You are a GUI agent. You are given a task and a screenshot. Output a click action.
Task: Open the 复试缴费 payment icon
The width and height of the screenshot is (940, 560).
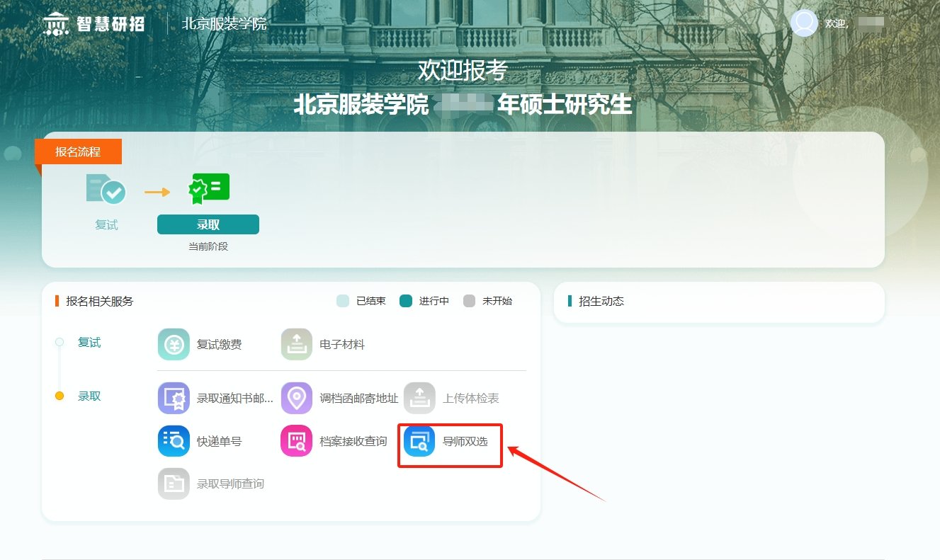(x=174, y=345)
